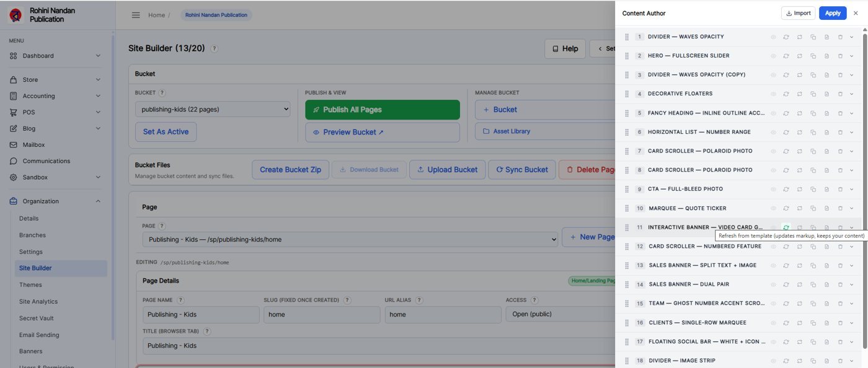Open the bucket dropdown showing publishing-kids
The width and height of the screenshot is (868, 368).
(x=213, y=110)
